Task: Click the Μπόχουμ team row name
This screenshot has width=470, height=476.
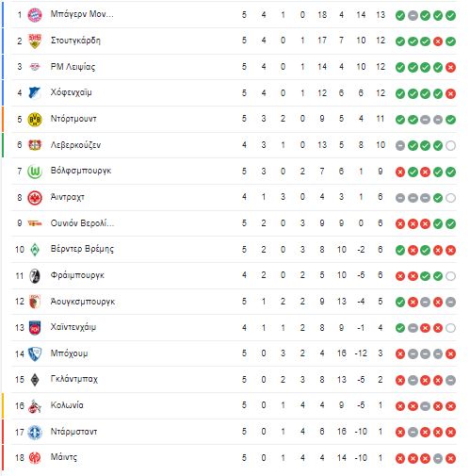Action: [x=69, y=353]
